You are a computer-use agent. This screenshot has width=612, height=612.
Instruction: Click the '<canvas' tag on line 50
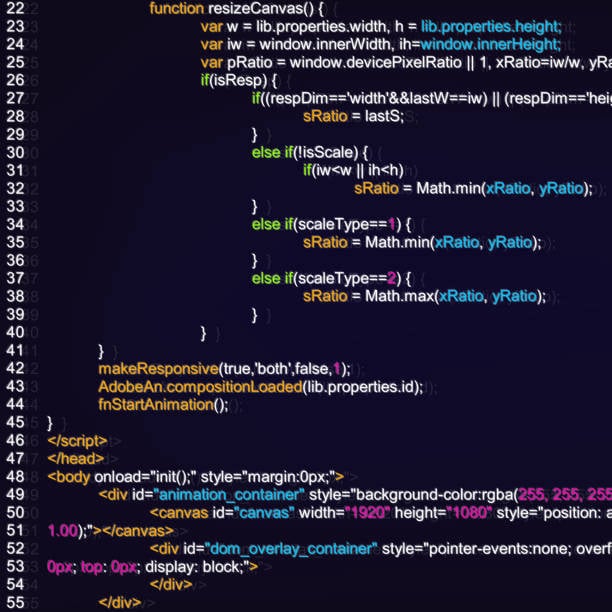[179, 513]
